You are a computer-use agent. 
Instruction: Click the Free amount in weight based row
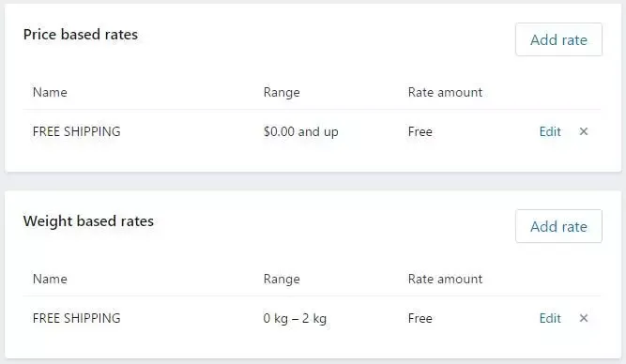420,318
